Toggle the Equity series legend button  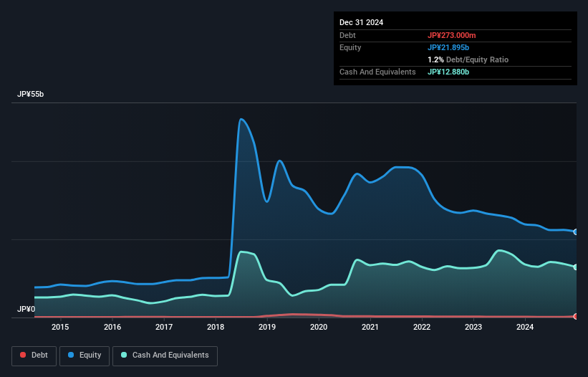(x=85, y=355)
